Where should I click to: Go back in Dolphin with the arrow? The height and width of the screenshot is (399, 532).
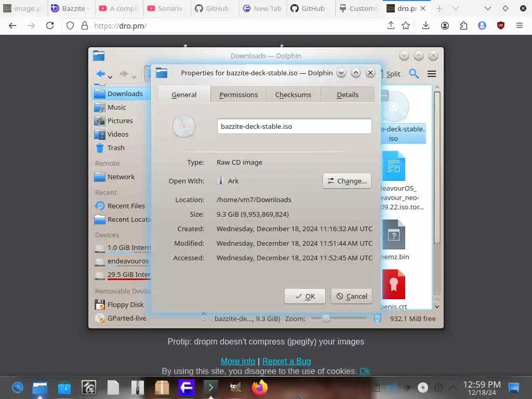pyautogui.click(x=100, y=74)
